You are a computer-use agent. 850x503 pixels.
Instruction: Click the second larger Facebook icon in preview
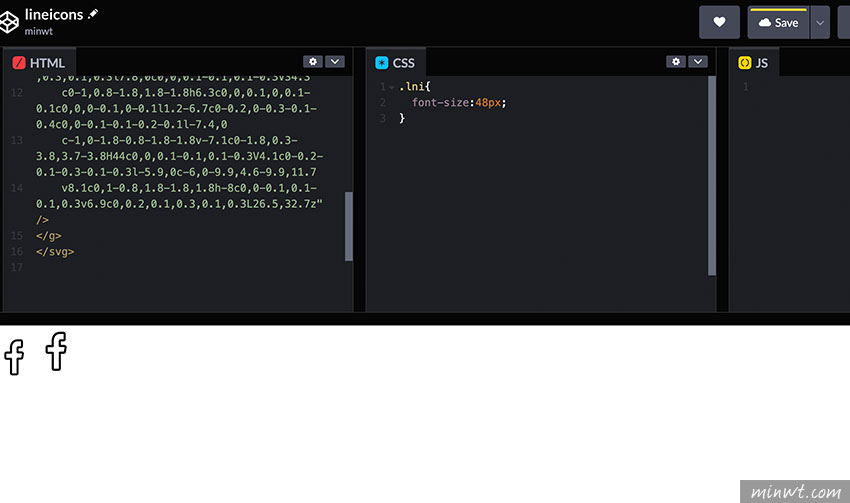[x=56, y=351]
